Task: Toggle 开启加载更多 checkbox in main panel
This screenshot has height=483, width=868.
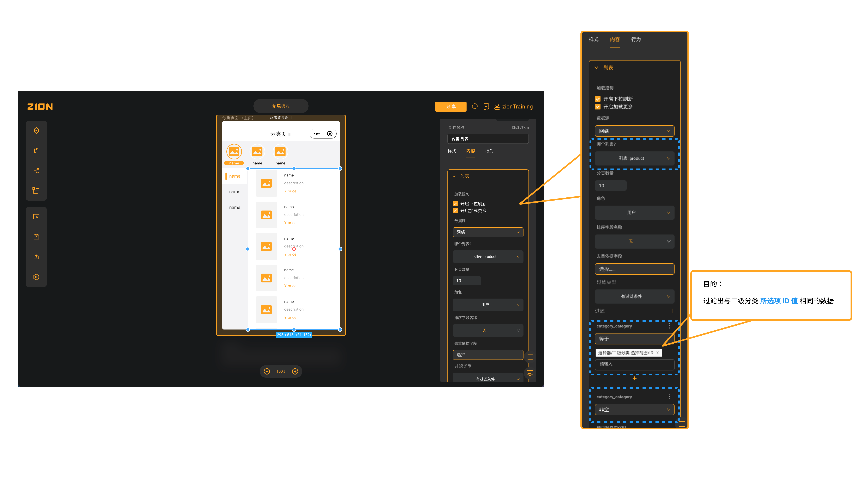Action: click(x=455, y=210)
